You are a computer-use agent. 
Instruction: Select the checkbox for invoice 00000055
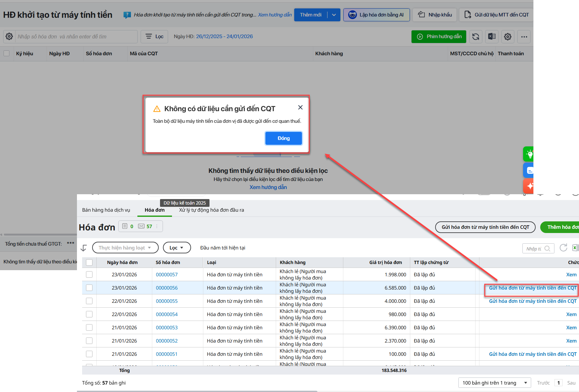point(89,301)
